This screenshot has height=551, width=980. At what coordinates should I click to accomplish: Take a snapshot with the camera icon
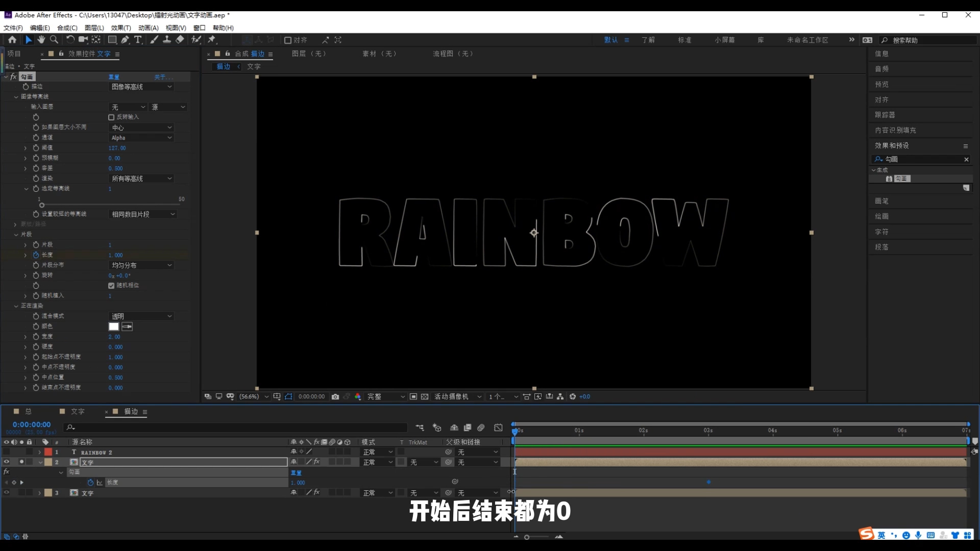point(335,396)
